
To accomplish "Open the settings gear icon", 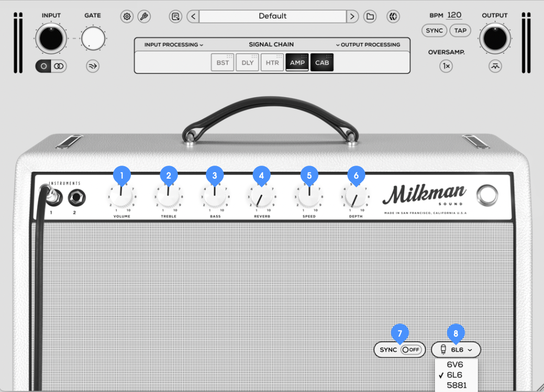I will tap(127, 16).
